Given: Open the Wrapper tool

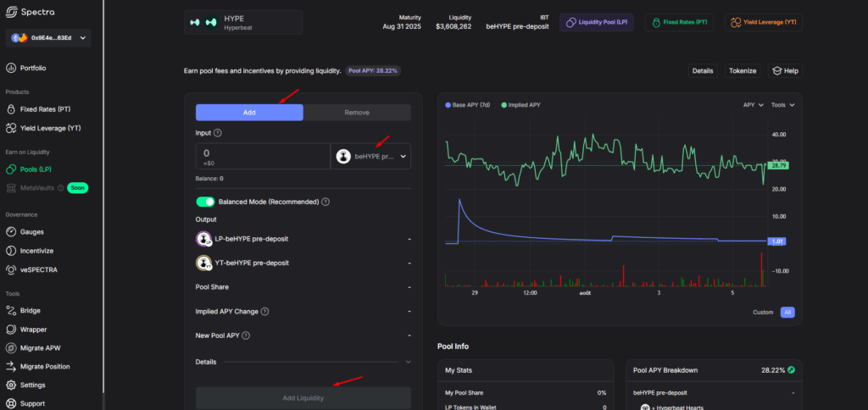Looking at the screenshot, I should point(34,330).
